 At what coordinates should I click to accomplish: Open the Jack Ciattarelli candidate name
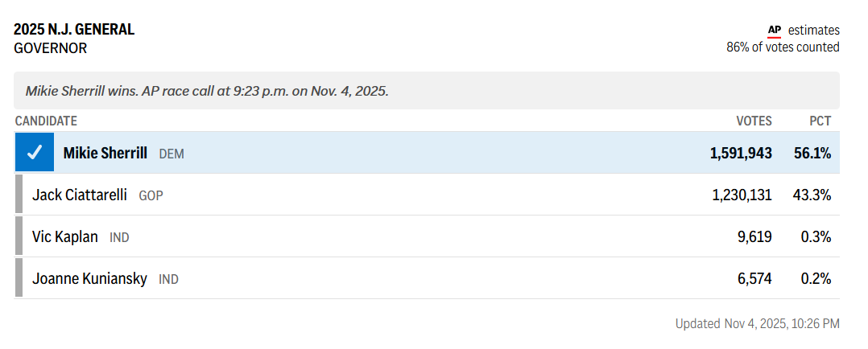(81, 195)
